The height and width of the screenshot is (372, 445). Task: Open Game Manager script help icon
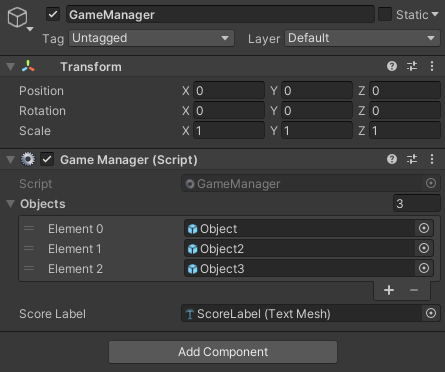pyautogui.click(x=392, y=159)
